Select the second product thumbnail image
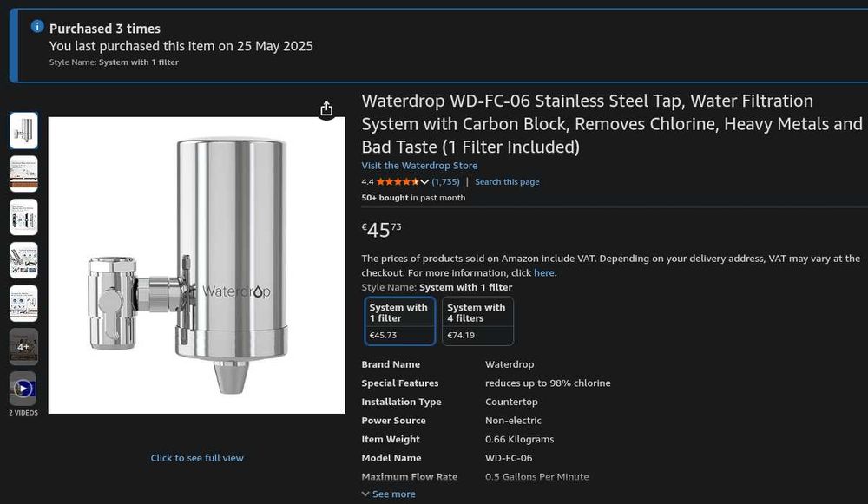Screen dimensions: 868x504 23,173
